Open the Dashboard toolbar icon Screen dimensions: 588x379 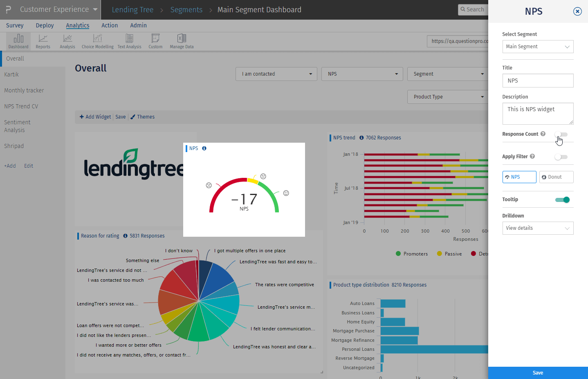point(18,41)
